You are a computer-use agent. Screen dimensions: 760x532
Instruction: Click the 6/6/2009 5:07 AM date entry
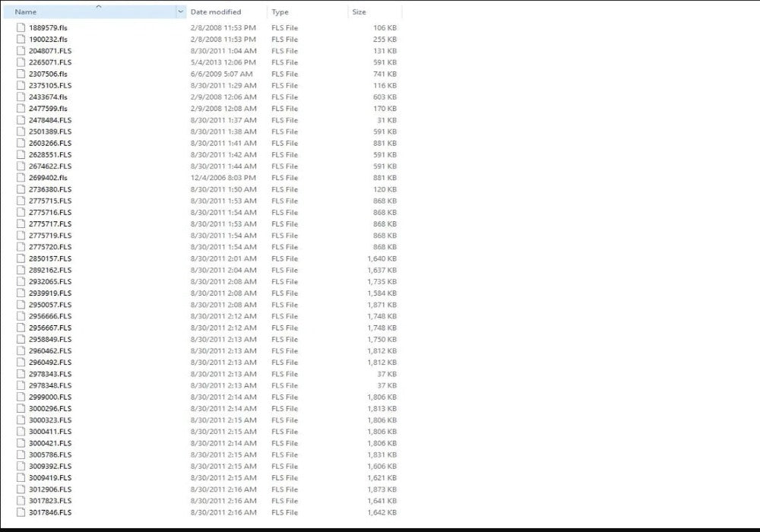click(x=221, y=74)
